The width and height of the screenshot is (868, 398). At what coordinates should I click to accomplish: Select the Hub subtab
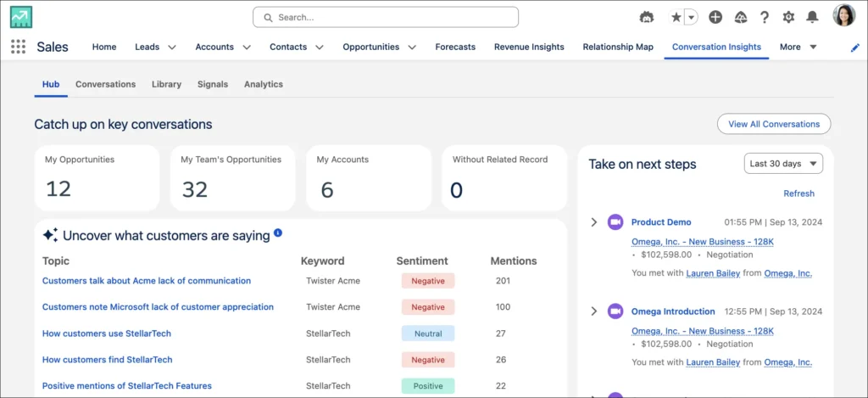(x=51, y=84)
